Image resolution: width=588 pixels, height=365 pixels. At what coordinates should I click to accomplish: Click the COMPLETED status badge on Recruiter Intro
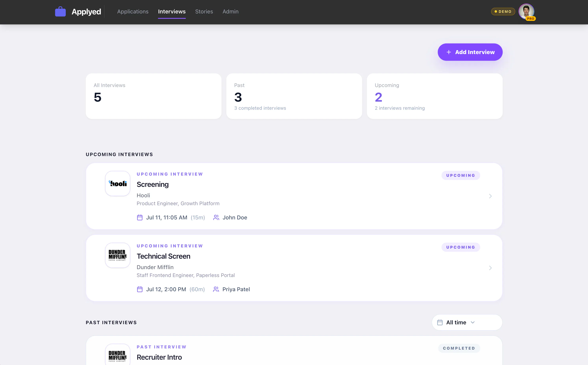(x=459, y=348)
